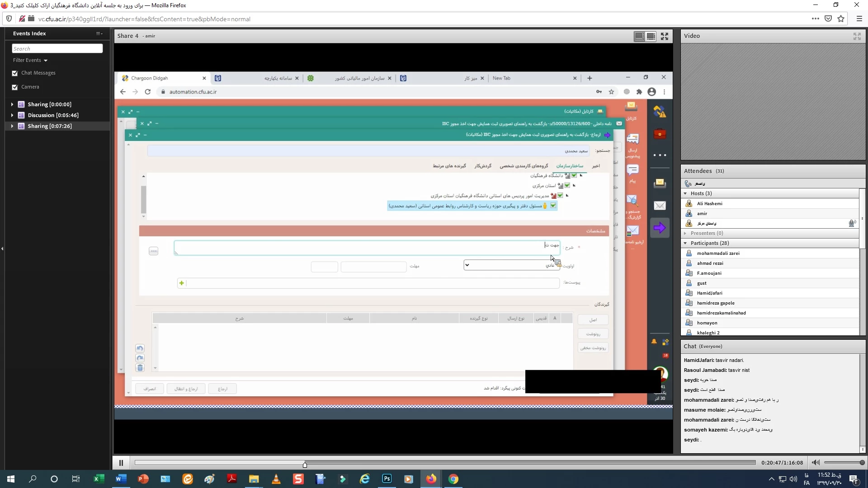The height and width of the screenshot is (488, 868).
Task: Launch Excel from the Windows taskbar
Action: coord(99,479)
